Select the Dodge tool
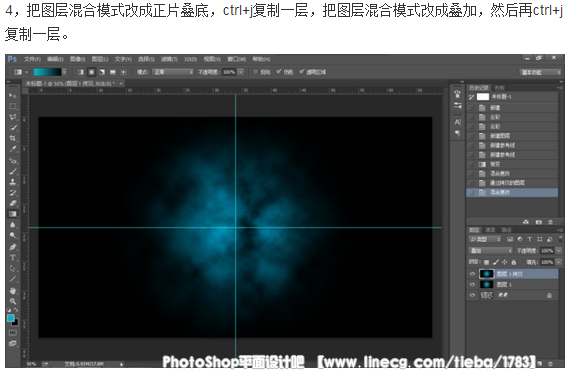Viewport: 586px width, 379px height. pos(13,235)
